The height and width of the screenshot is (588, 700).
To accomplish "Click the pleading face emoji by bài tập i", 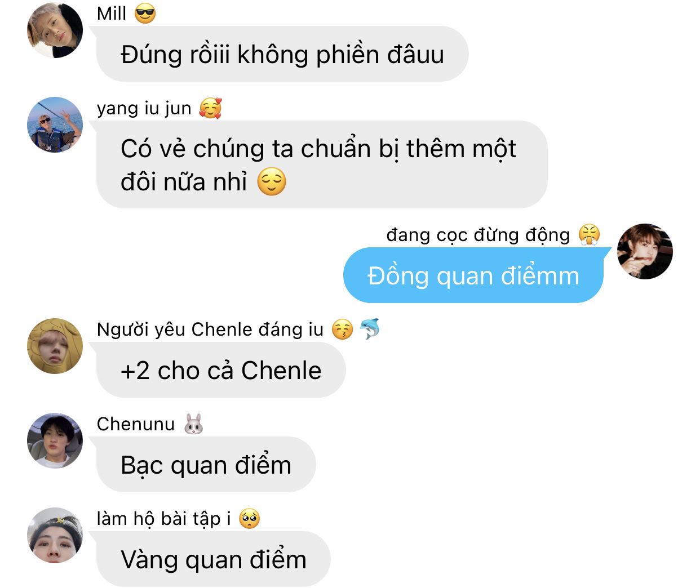I will (249, 518).
